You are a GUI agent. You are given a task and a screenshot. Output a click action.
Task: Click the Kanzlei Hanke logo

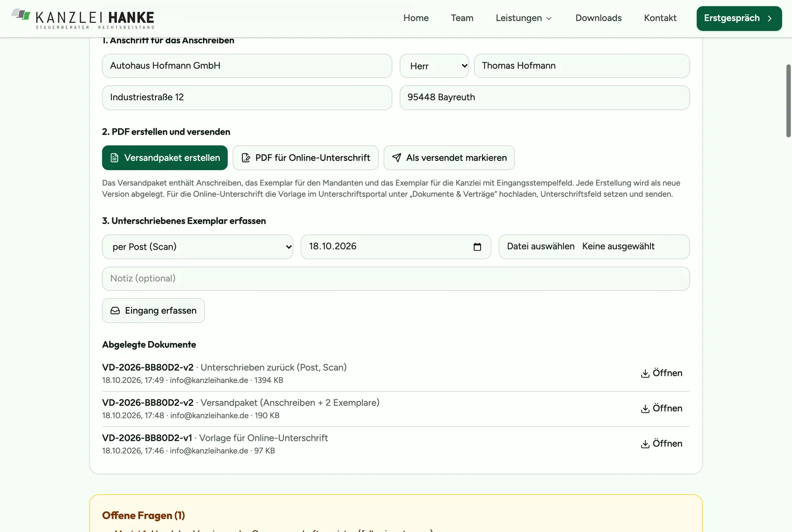pyautogui.click(x=83, y=19)
